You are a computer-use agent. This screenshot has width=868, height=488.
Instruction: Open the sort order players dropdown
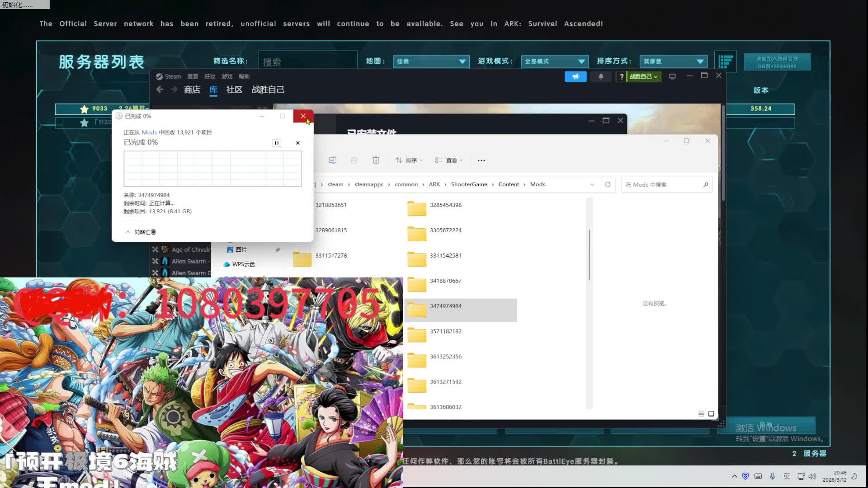673,61
